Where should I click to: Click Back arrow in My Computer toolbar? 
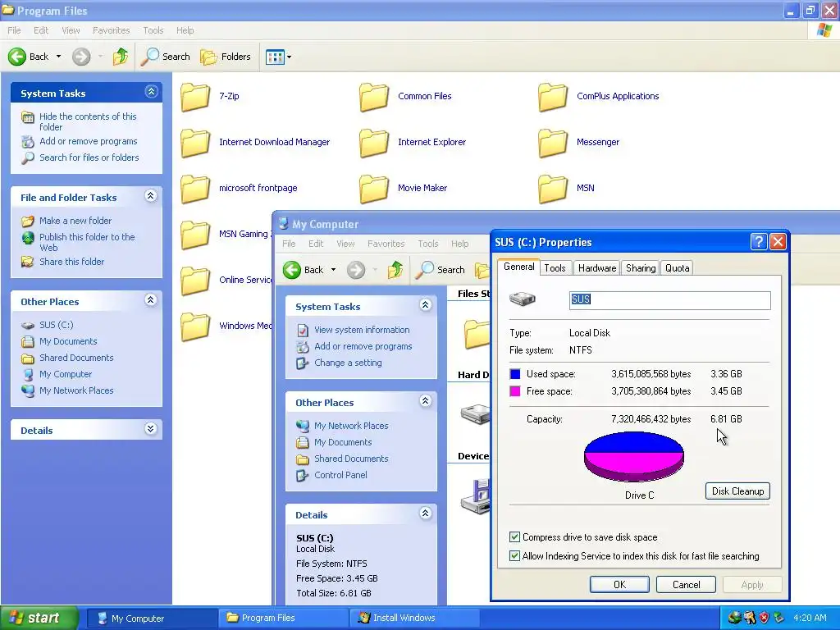(292, 269)
